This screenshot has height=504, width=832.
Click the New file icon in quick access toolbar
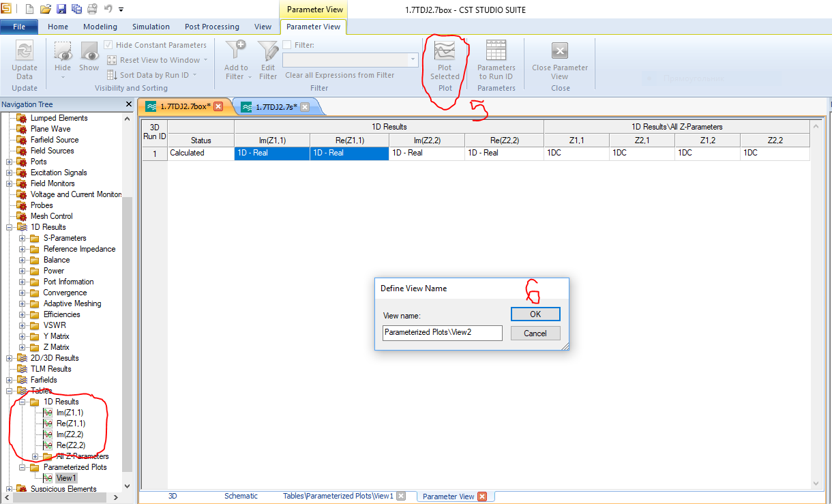tap(29, 9)
